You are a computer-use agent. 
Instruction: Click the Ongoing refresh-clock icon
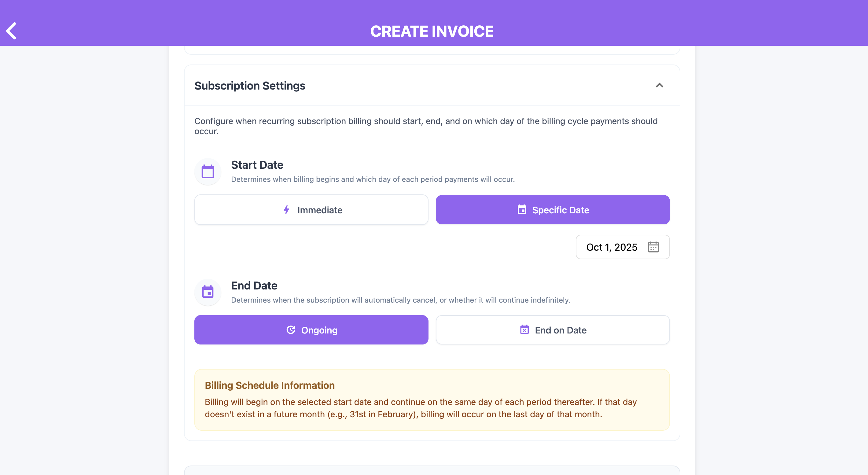[x=291, y=330]
